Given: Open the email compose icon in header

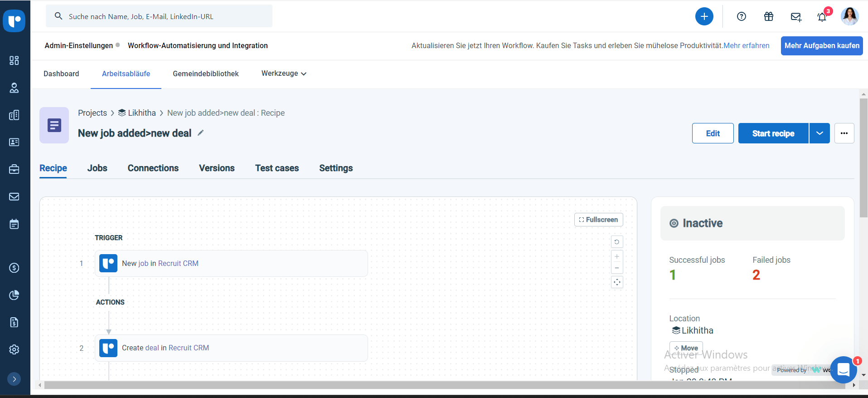Looking at the screenshot, I should pyautogui.click(x=796, y=17).
